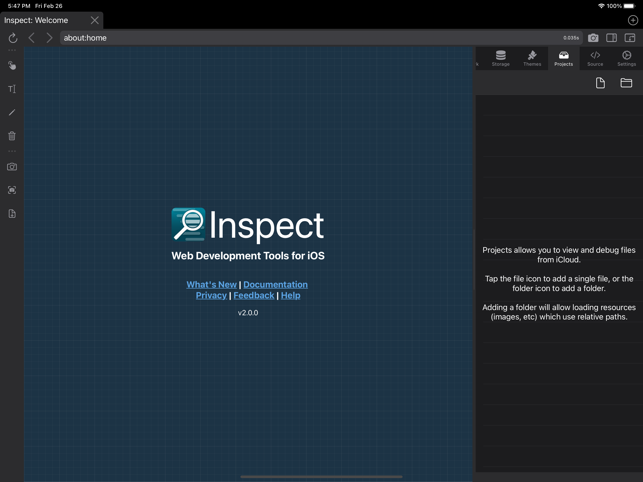Viewport: 643px width, 482px height.
Task: Add a folder with folder icon
Action: [x=626, y=83]
